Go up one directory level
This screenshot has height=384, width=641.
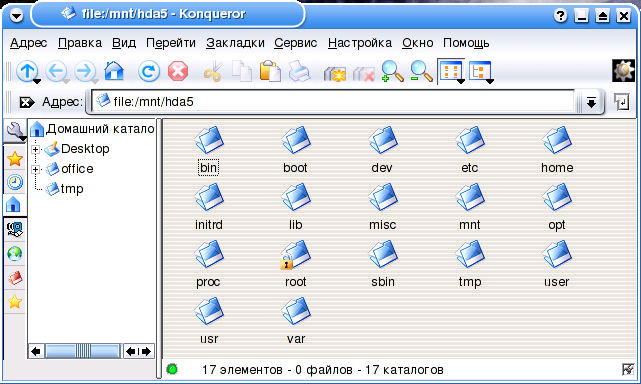pyautogui.click(x=27, y=71)
